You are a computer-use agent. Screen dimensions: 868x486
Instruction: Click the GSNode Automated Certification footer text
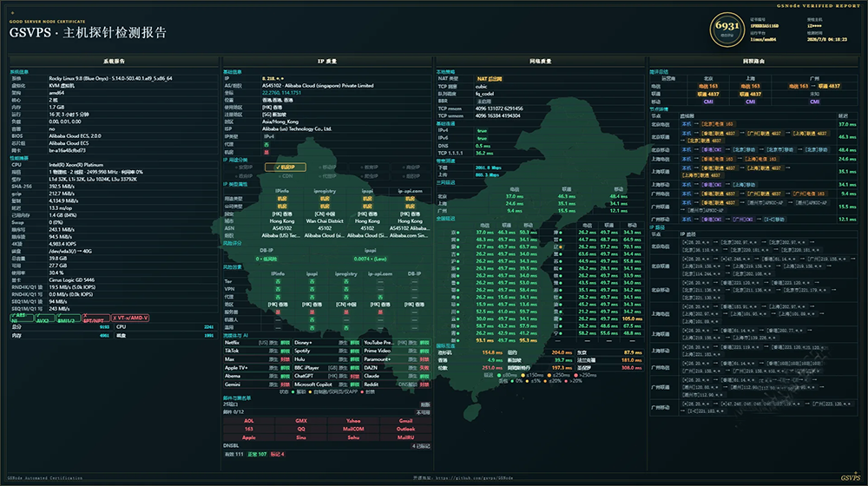point(45,477)
